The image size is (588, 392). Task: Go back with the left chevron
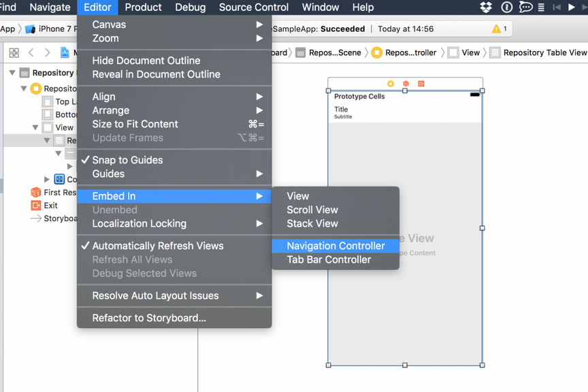31,53
